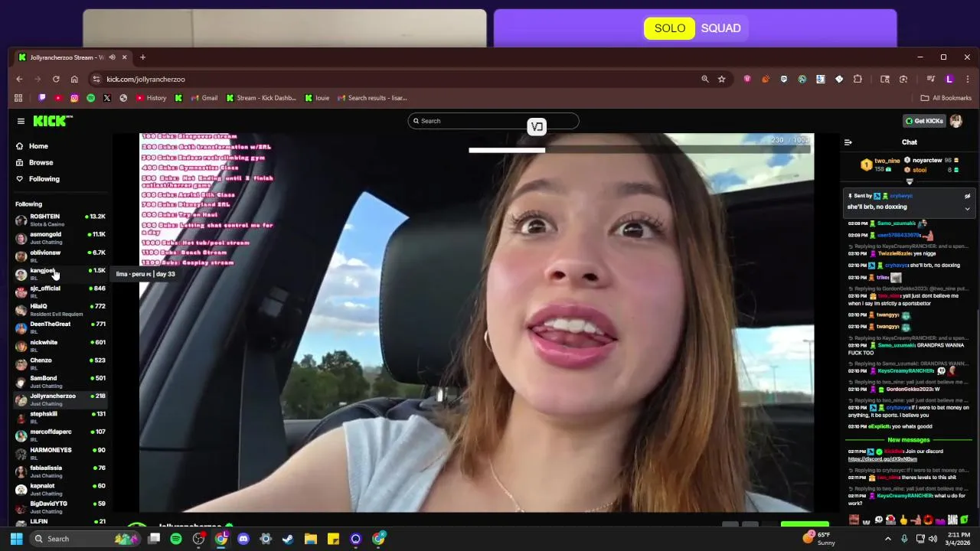Open ROSHTEIN channel in following list

click(x=60, y=220)
